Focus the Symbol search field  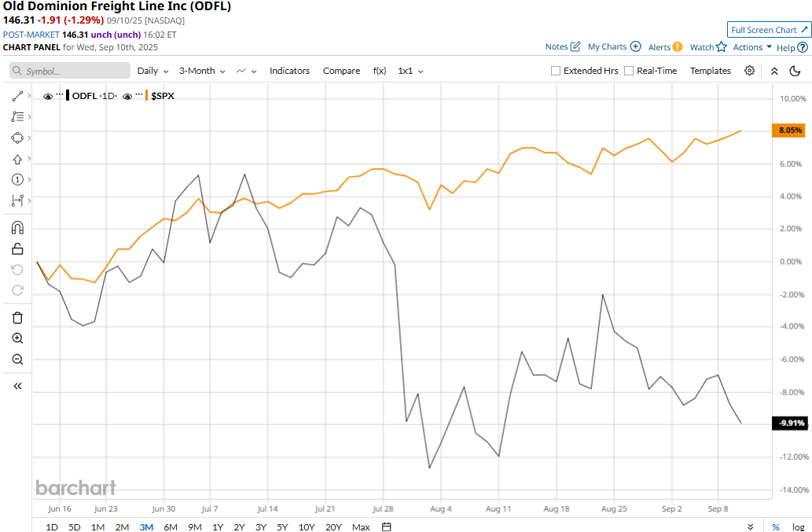[x=70, y=71]
